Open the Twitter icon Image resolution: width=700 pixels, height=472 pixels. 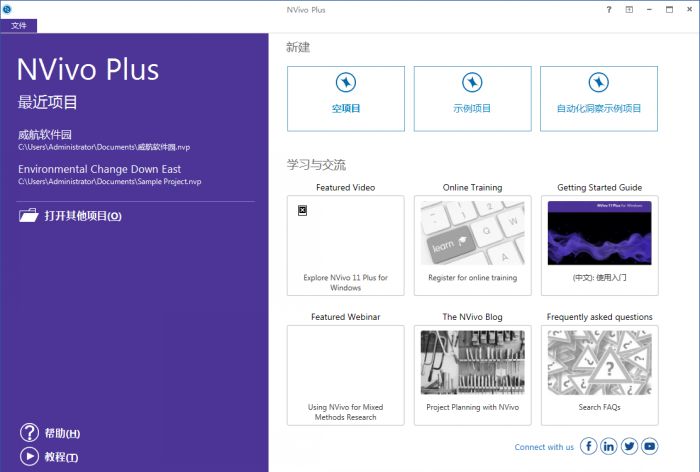point(629,446)
